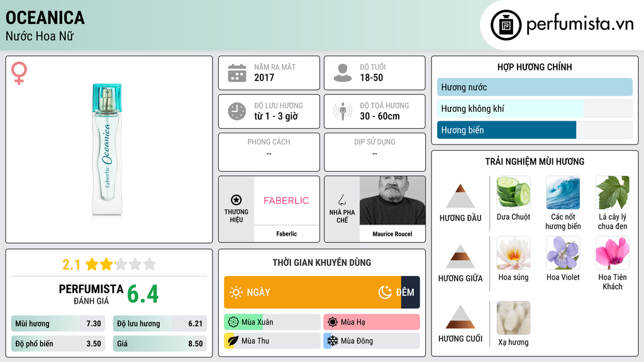644x362 pixels.
Task: Select the Mùa Hạ summer season tag
Action: (372, 322)
